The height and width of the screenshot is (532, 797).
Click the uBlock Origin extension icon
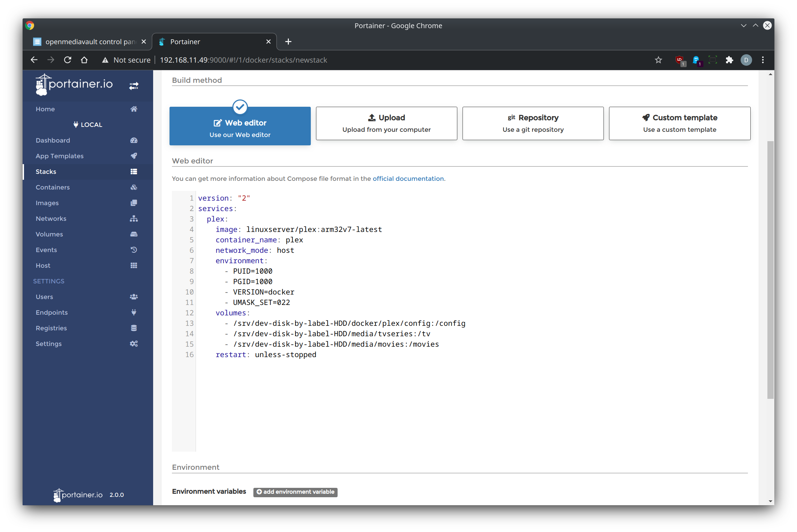click(679, 60)
